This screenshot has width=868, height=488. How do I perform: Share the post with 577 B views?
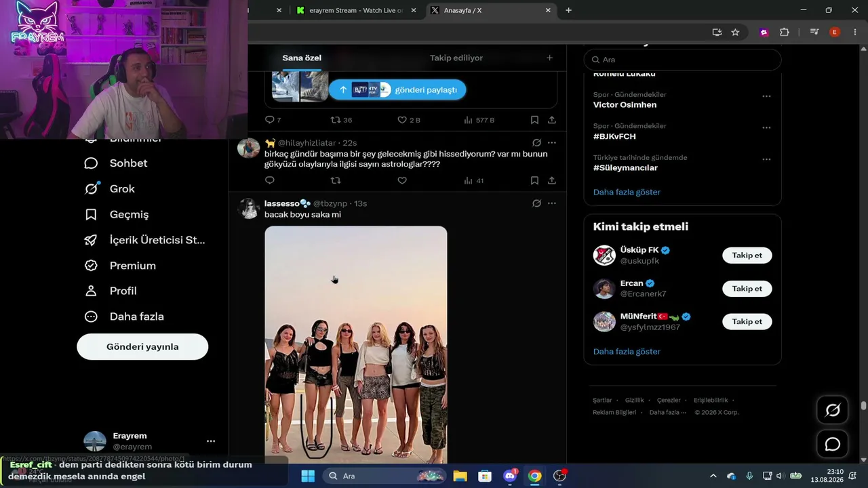click(x=552, y=120)
